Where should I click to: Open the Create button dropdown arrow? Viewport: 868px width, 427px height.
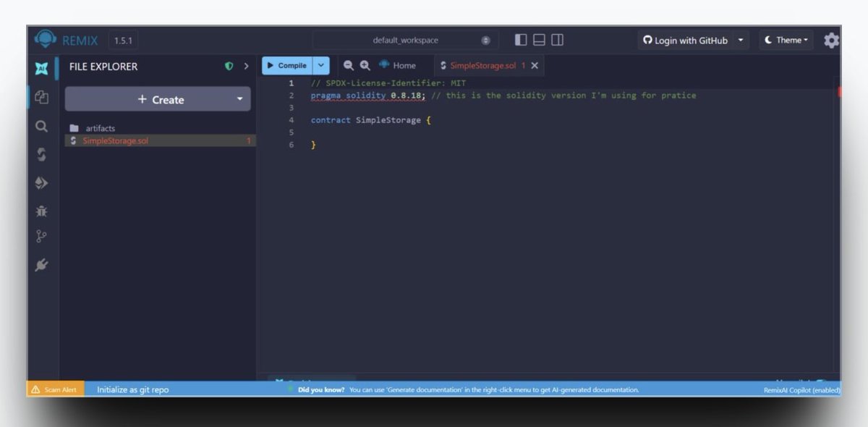point(240,99)
